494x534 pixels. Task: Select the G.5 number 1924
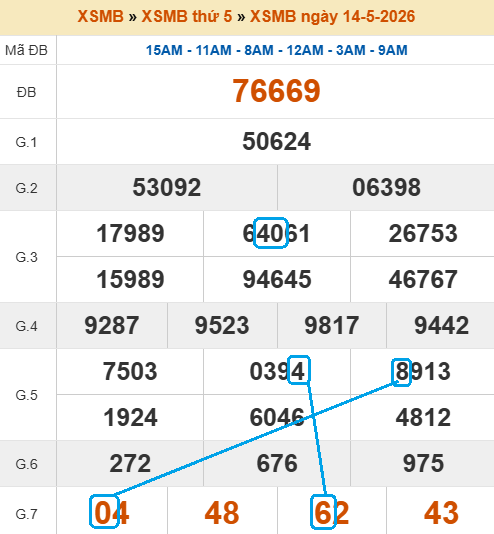click(130, 417)
